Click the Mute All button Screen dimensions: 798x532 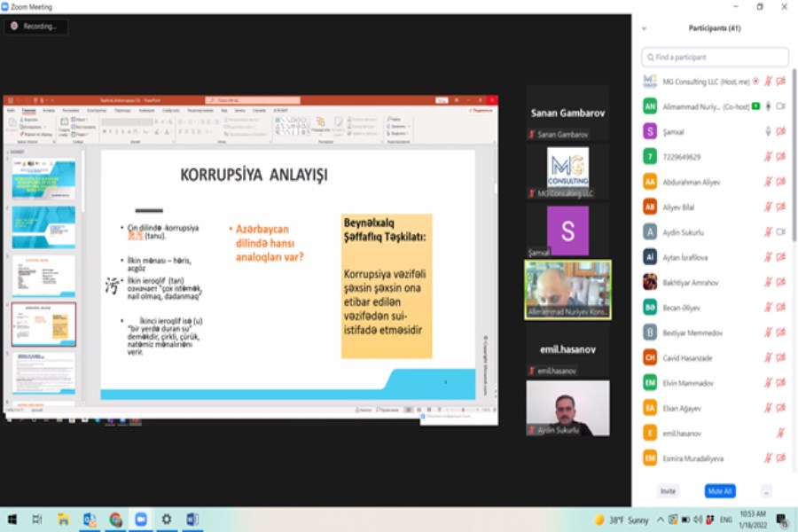[720, 491]
